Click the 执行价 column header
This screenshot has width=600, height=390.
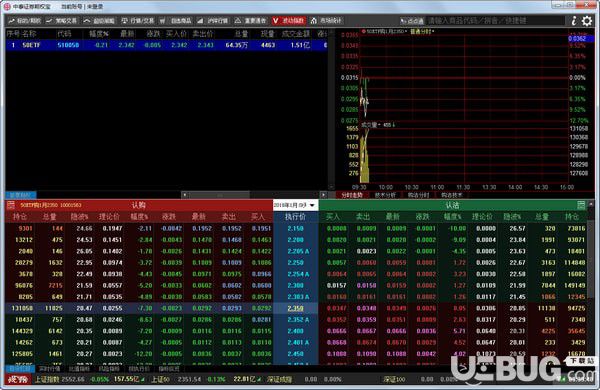[x=295, y=217]
